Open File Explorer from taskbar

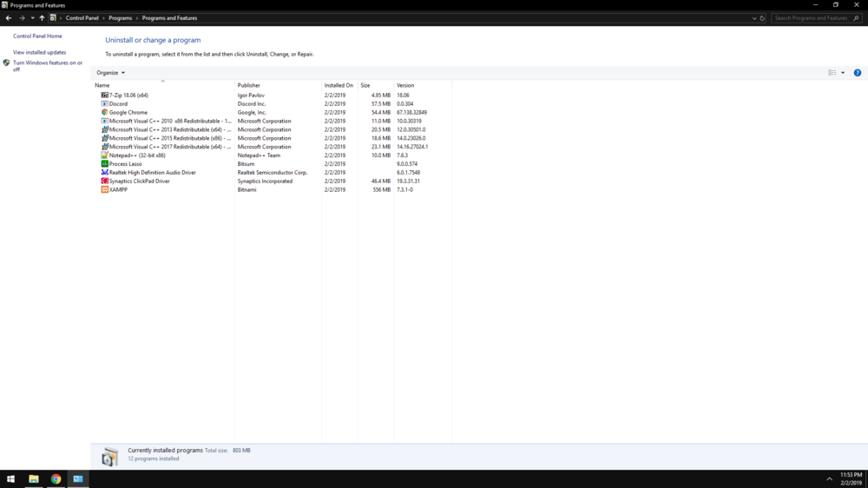(x=34, y=479)
